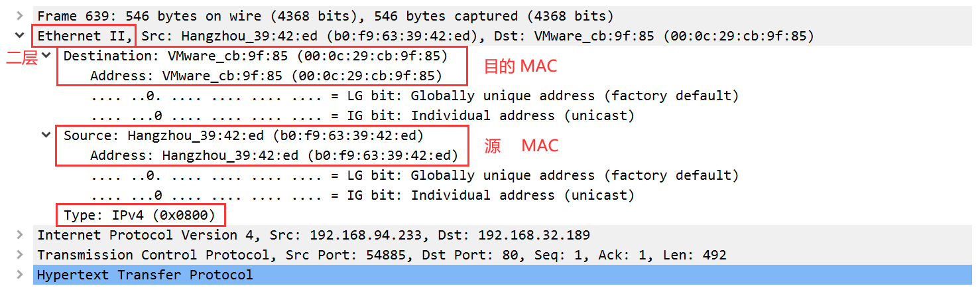Select source Address Hangzhou_39:42:ed line
The image size is (980, 288).
274,155
